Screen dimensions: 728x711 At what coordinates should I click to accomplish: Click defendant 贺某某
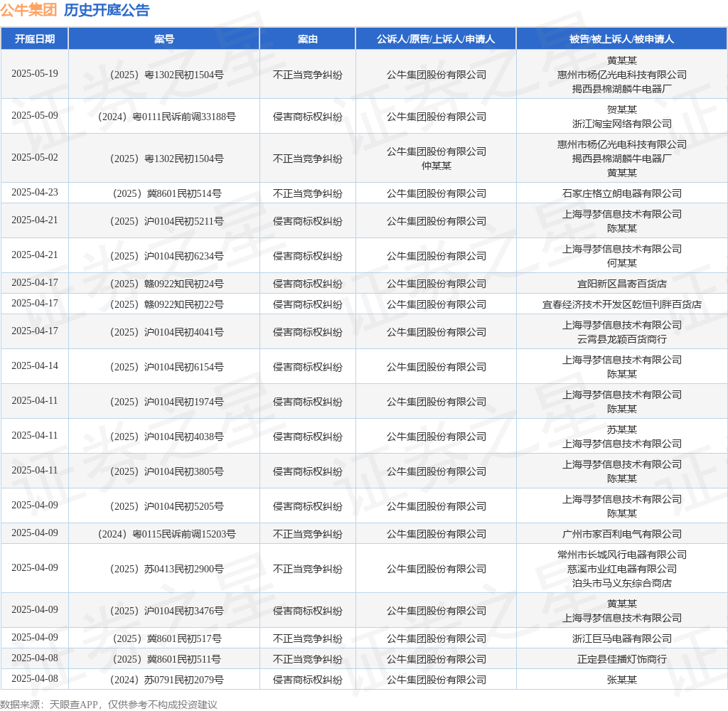[621, 109]
